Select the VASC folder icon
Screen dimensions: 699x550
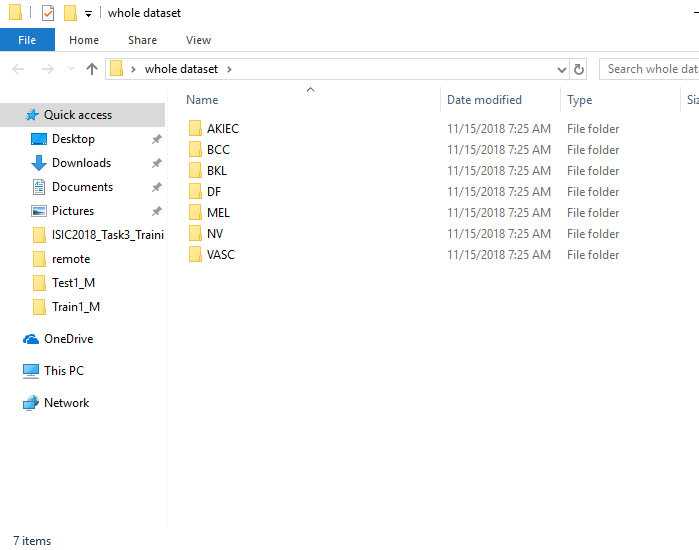pos(195,254)
